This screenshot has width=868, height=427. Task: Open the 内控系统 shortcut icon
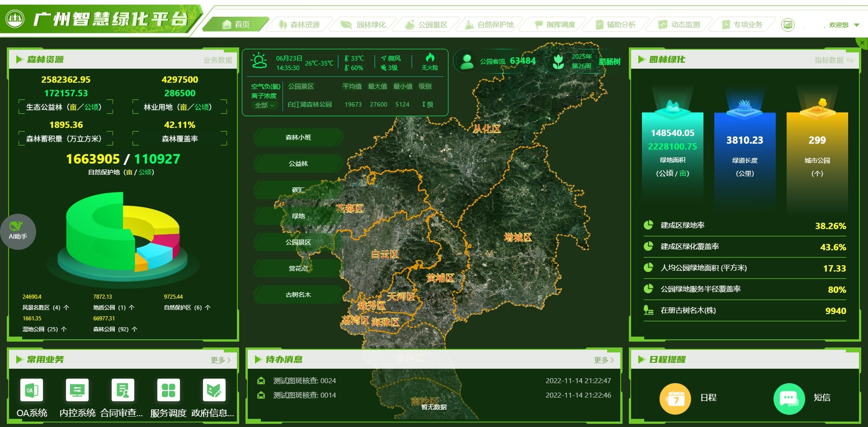click(77, 390)
